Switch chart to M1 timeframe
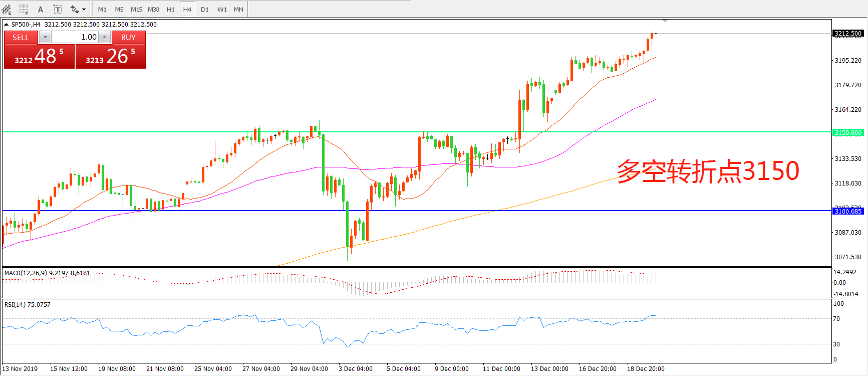 click(x=102, y=9)
